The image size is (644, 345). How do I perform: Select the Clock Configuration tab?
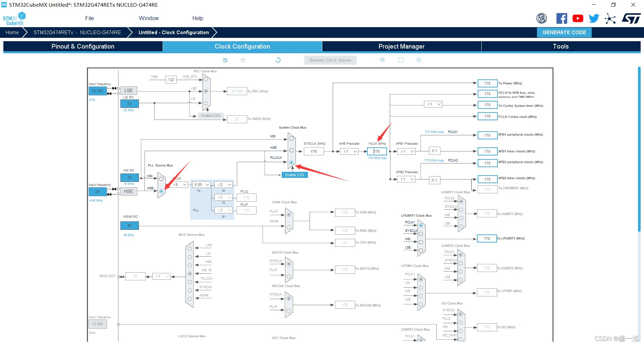242,47
